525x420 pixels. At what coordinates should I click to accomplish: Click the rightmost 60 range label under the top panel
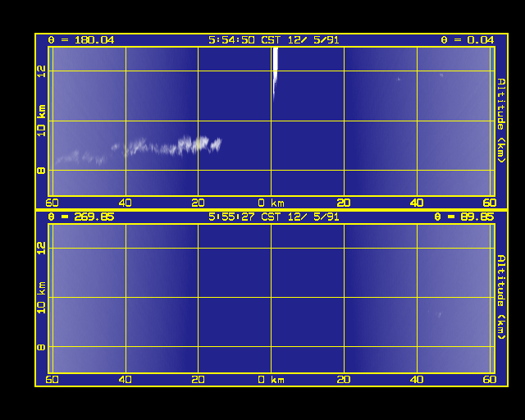(x=490, y=203)
